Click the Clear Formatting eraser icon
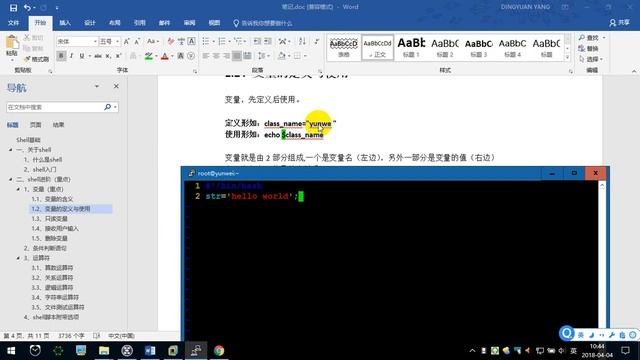 171,41
